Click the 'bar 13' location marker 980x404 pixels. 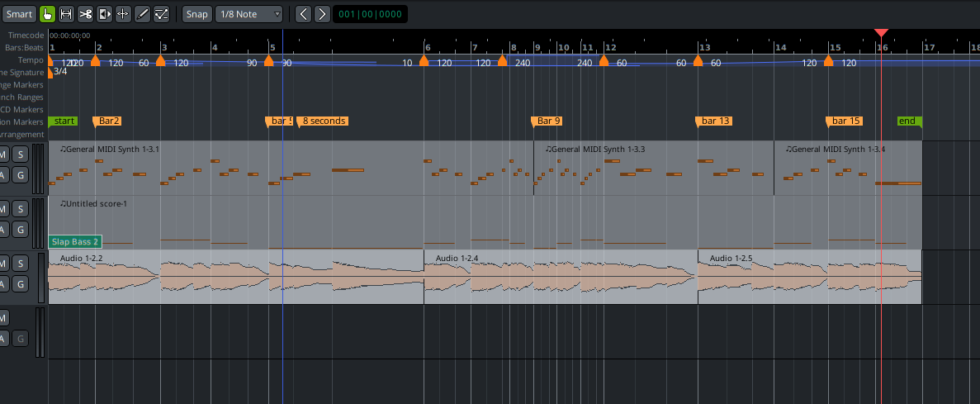714,121
